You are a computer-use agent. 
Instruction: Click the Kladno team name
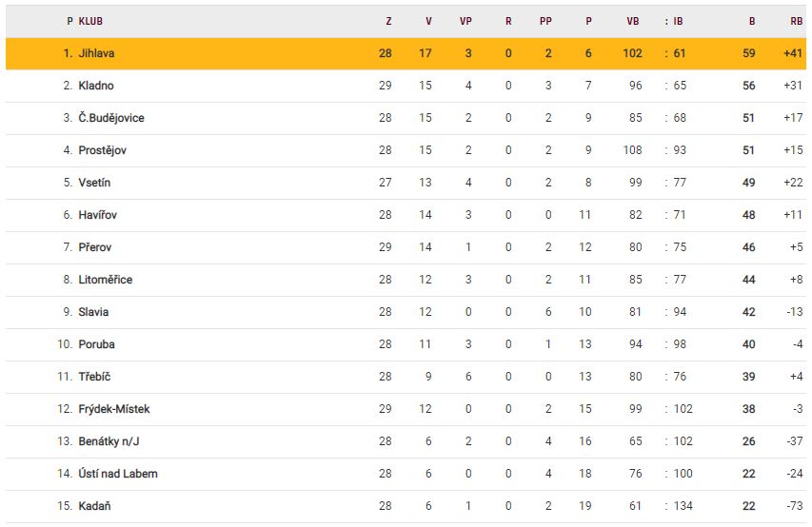pyautogui.click(x=96, y=86)
